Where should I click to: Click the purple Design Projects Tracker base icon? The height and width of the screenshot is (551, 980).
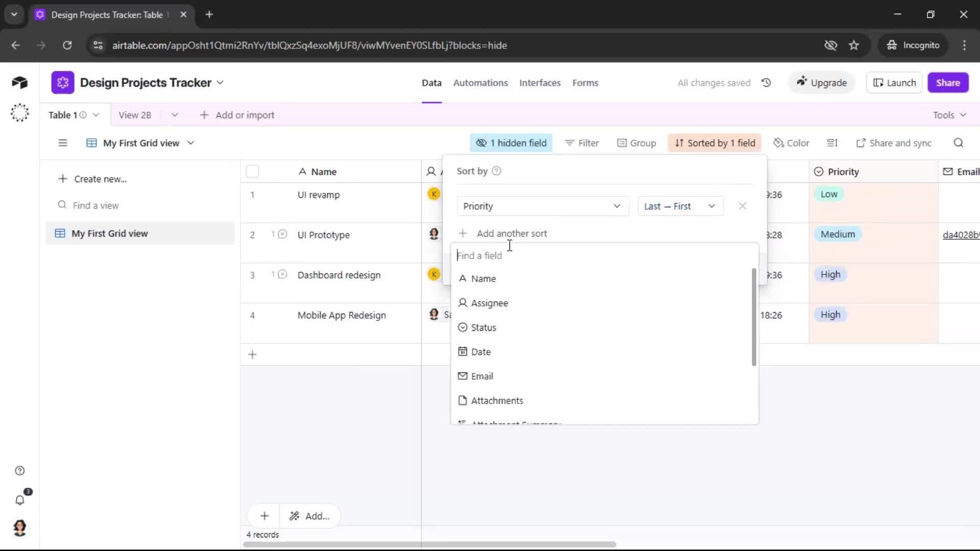[x=63, y=83]
